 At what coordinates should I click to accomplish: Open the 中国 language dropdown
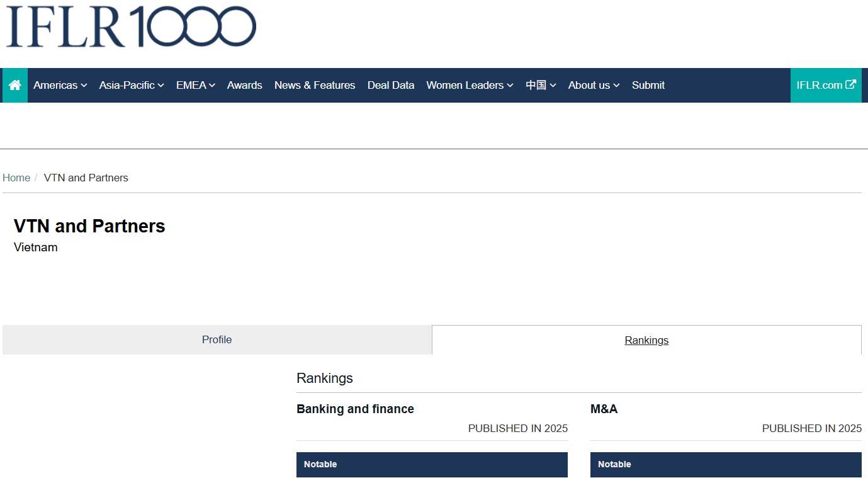click(541, 85)
